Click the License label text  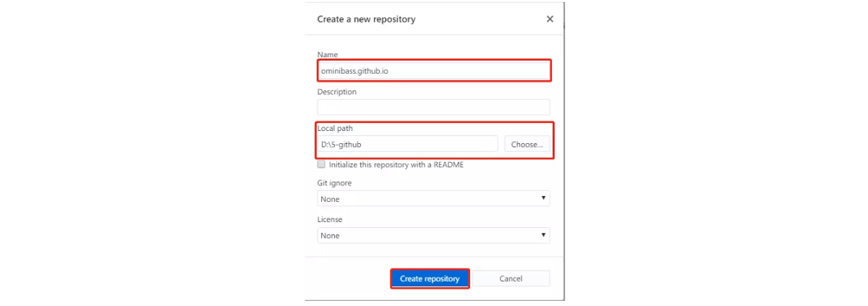(x=330, y=219)
